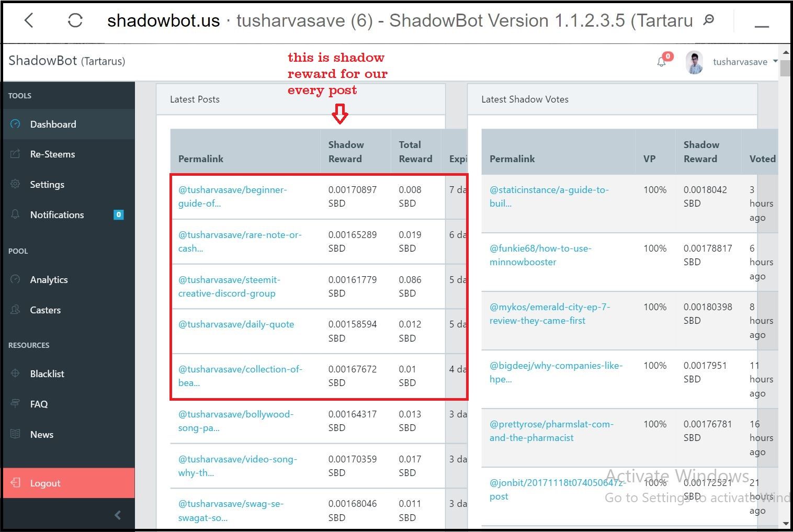
Task: Expand the tusharvasave account dropdown
Action: [775, 61]
